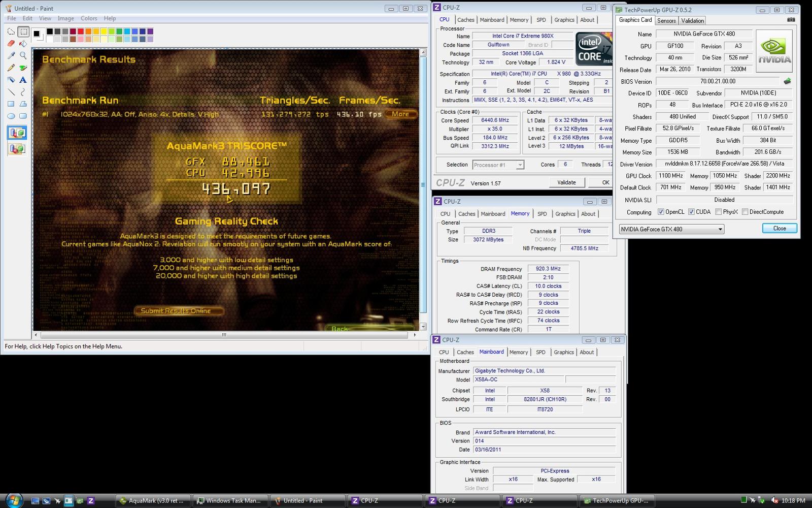The image size is (812, 508).
Task: Click the foreground/background color indicator box
Action: click(38, 35)
